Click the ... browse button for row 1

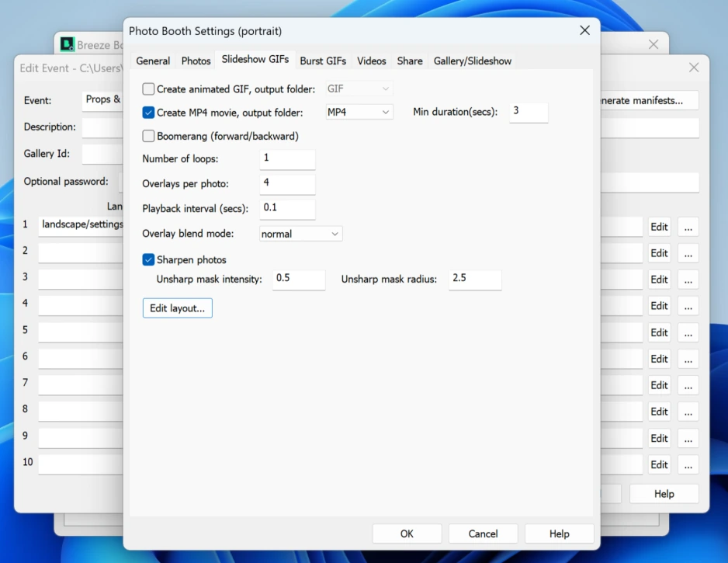(688, 227)
